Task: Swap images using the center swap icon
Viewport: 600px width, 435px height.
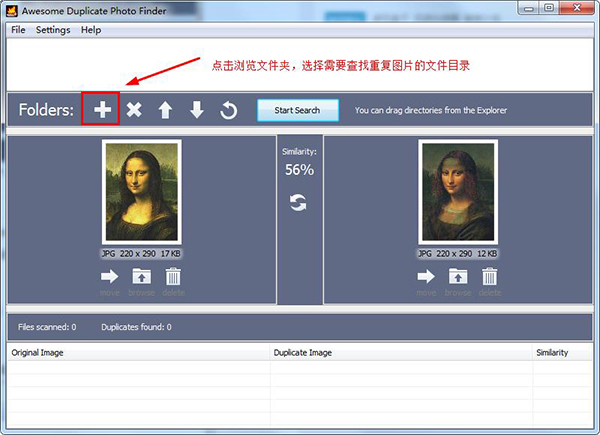Action: [x=298, y=202]
